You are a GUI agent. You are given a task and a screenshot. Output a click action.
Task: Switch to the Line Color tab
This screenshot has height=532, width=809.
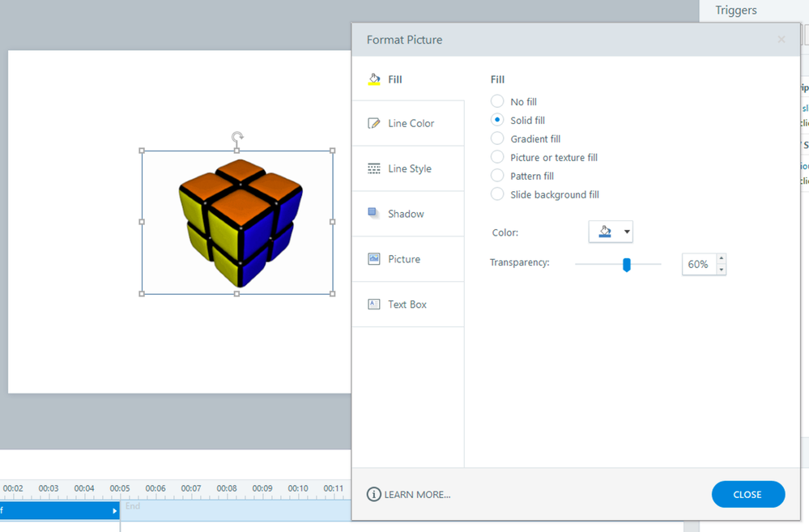click(408, 123)
